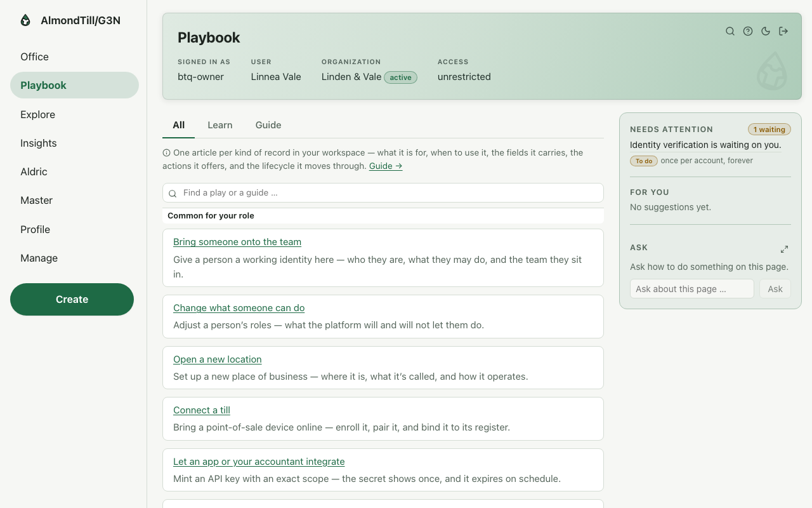812x508 pixels.
Task: Select Playbook in the sidebar
Action: tap(74, 85)
